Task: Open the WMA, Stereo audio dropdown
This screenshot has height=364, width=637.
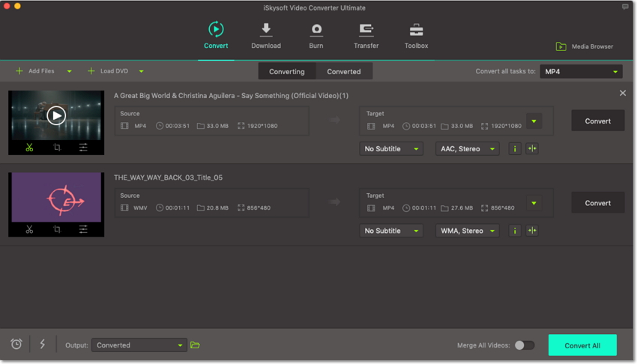Action: [x=468, y=231]
